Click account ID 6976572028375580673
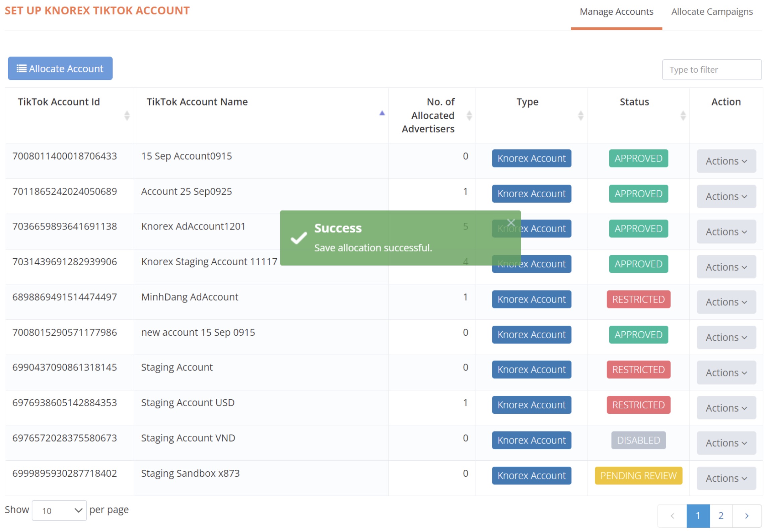This screenshot has height=532, width=769. tap(65, 438)
